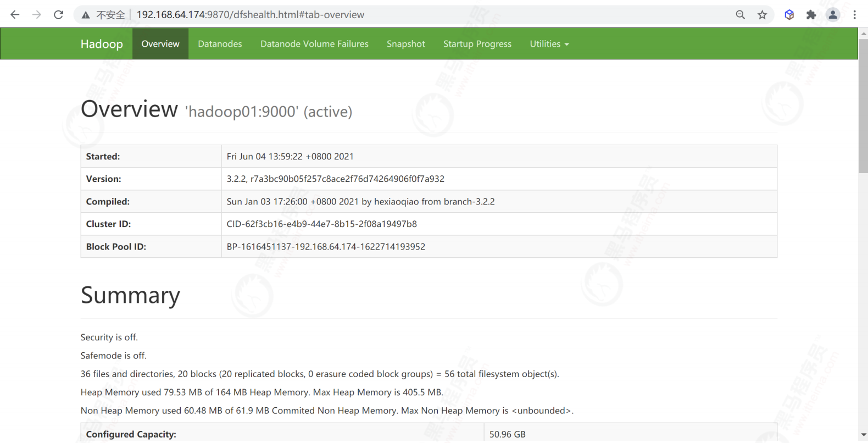Select the Compiled value 'Sun Jan 03 17:26:00 +0800 2021 by hexiaoqiao...'
Image resolution: width=868 pixels, height=443 pixels.
[x=360, y=202]
